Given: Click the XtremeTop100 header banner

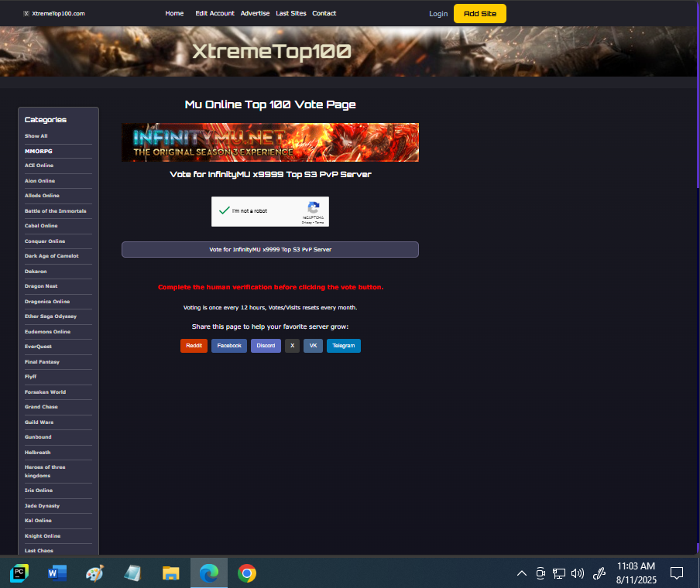Looking at the screenshot, I should pos(348,51).
